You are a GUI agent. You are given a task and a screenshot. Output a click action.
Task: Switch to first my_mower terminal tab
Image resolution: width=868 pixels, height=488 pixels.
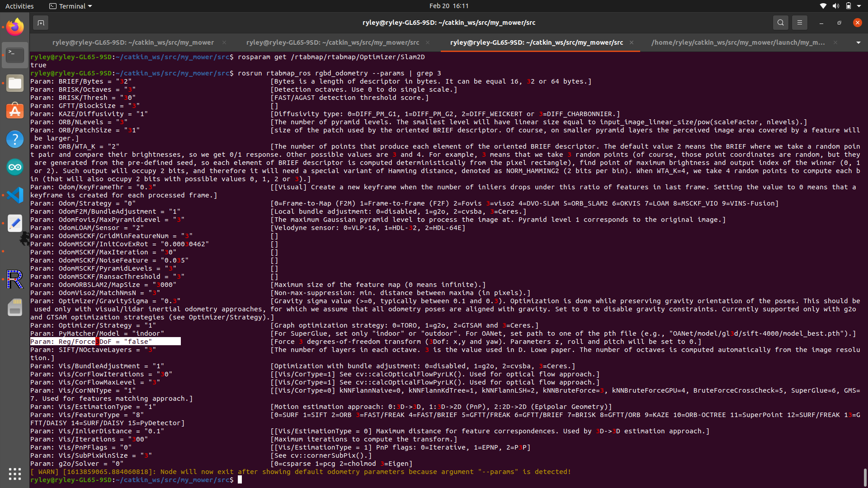pos(133,42)
